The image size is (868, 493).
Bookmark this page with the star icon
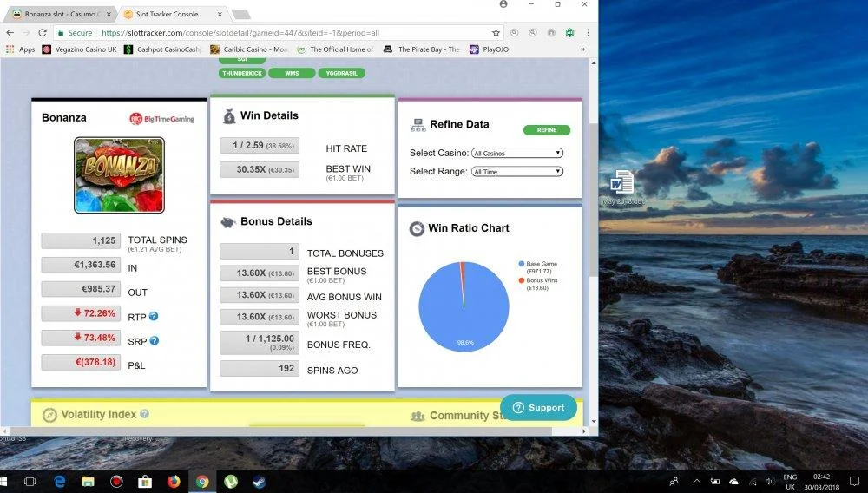tap(496, 33)
